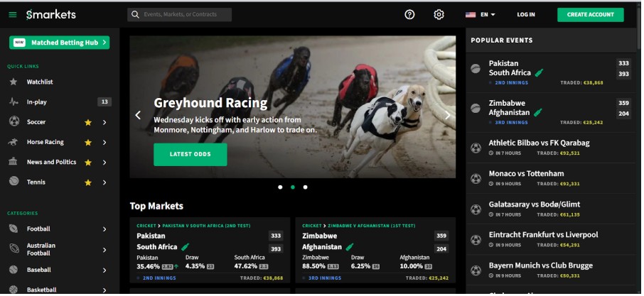Viewport: 644px width, 296px height.
Task: Click the Log In link
Action: [x=526, y=15]
